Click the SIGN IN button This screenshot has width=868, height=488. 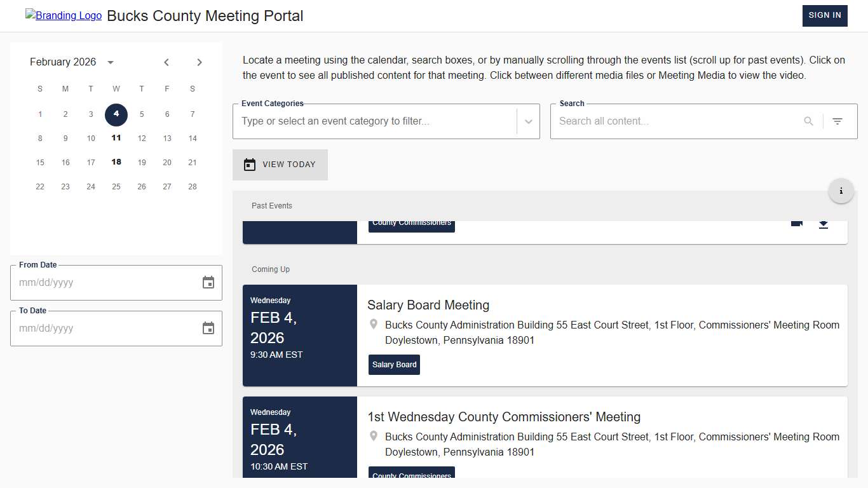[x=825, y=15]
